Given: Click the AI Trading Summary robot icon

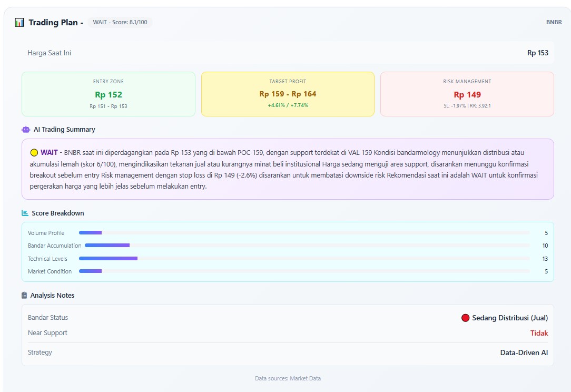Looking at the screenshot, I should pos(26,129).
